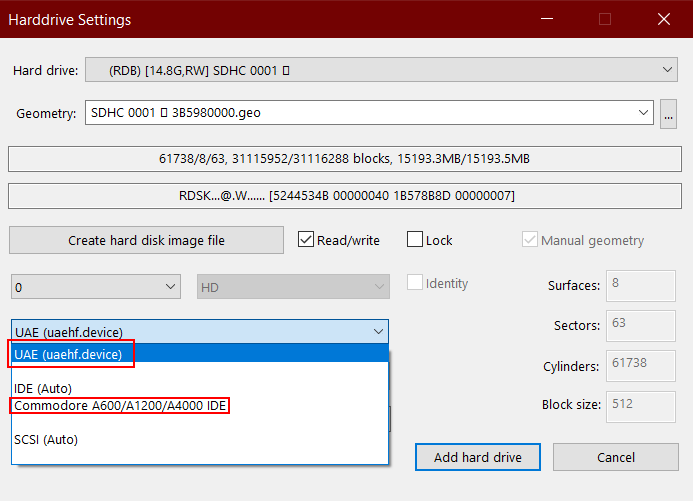Cancel the hard drive dialog

[x=615, y=457]
